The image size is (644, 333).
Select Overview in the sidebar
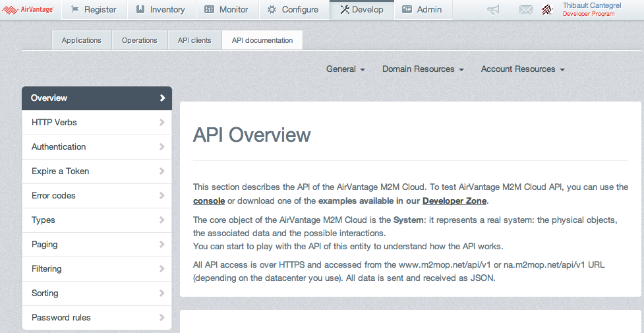point(97,98)
